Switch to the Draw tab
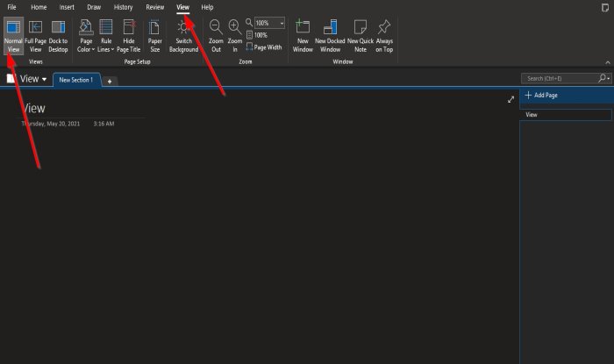 94,7
